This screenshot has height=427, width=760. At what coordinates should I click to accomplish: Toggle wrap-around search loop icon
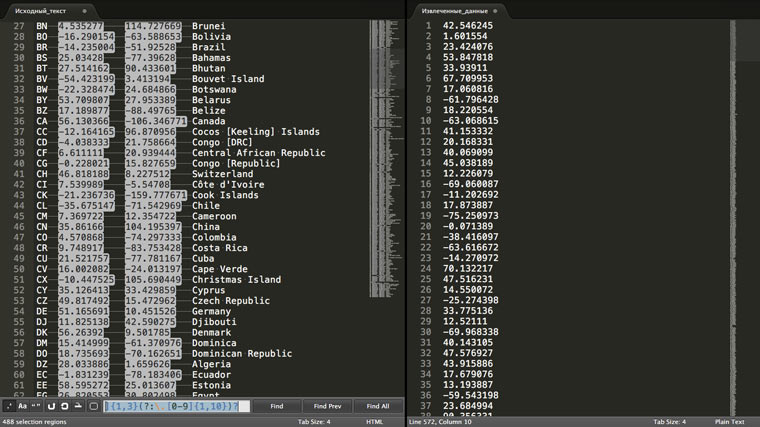pyautogui.click(x=64, y=406)
